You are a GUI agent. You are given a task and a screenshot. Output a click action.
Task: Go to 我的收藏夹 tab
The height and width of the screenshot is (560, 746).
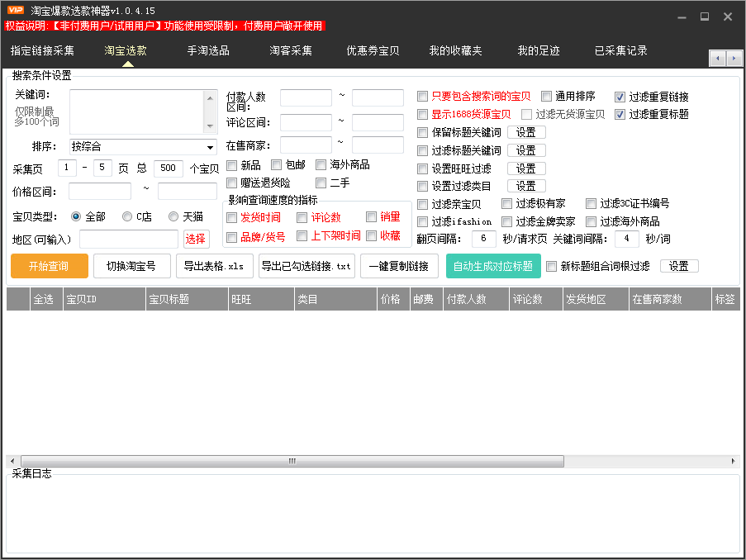(456, 50)
